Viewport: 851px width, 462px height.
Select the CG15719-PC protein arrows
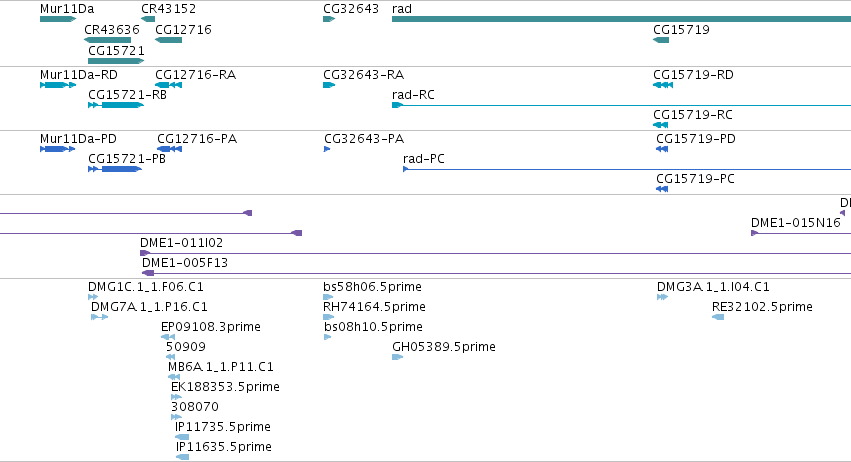662,189
